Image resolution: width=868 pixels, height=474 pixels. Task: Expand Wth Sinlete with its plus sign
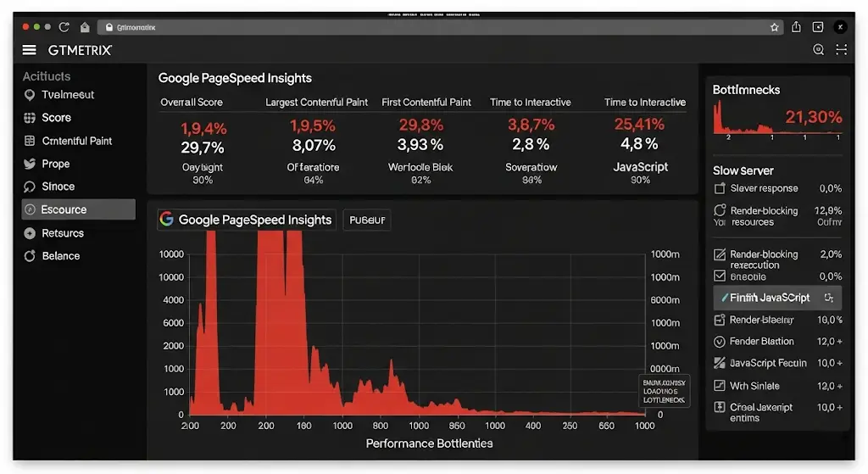839,386
